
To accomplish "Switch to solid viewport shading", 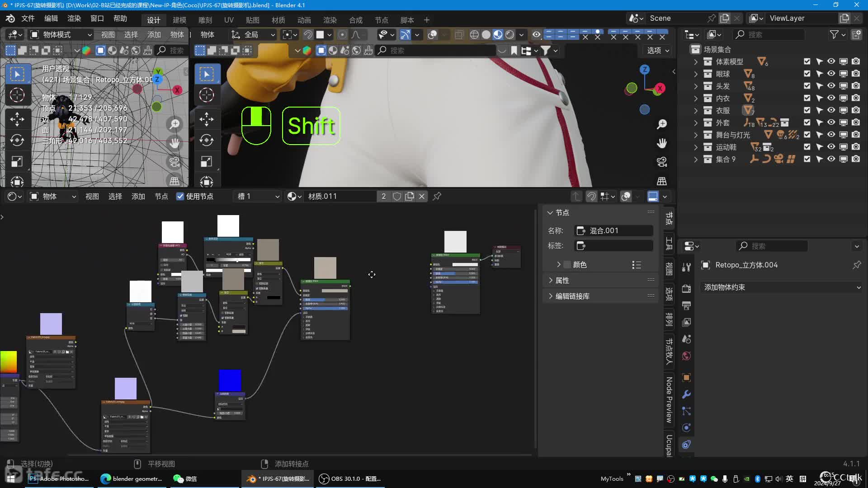I will pos(486,35).
